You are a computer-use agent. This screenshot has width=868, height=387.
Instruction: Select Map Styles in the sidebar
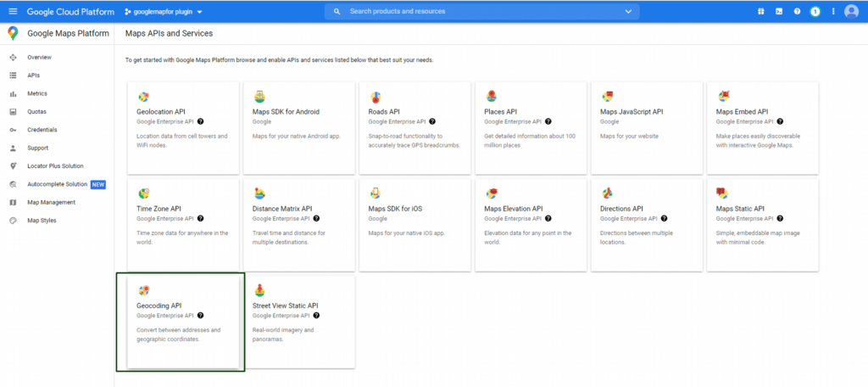coord(42,221)
